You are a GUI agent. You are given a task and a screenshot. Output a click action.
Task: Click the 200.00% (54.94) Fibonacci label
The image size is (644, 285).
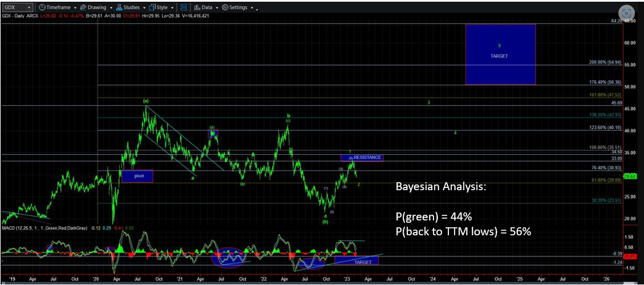pos(605,62)
